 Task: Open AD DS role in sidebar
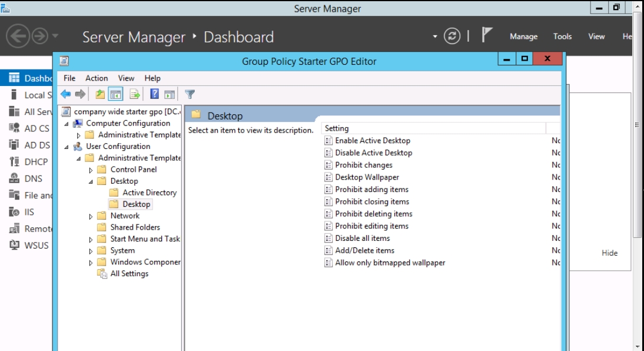coord(26,145)
